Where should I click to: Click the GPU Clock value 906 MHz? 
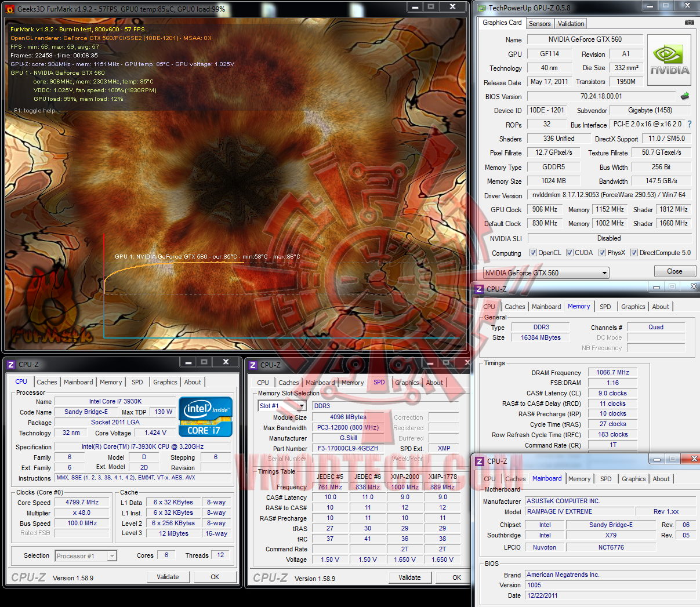(x=545, y=209)
